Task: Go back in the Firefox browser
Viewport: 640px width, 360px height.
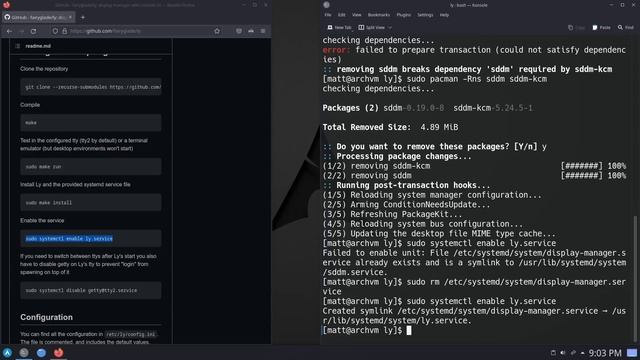Action: tap(9, 31)
